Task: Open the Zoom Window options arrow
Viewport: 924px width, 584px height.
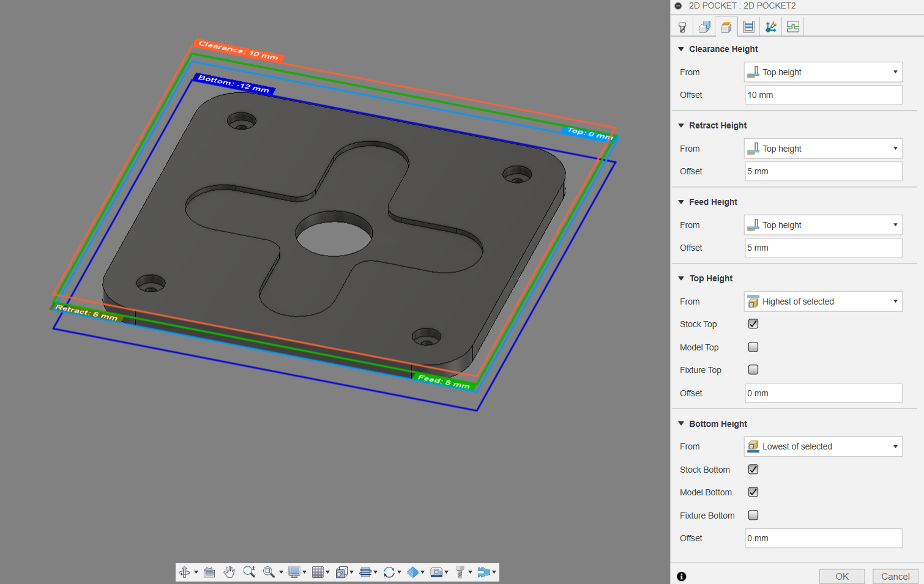Action: (281, 572)
